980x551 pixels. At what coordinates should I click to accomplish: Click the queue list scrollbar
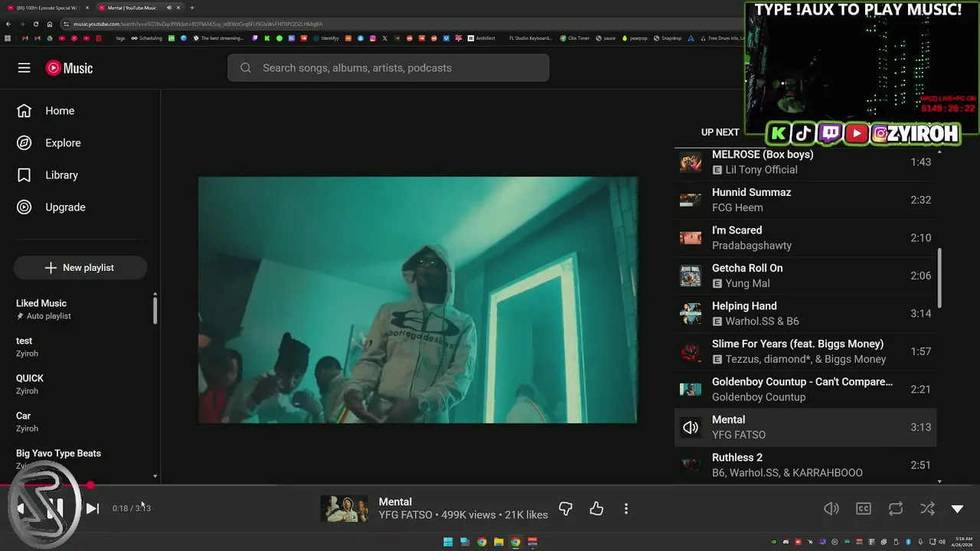pyautogui.click(x=939, y=278)
